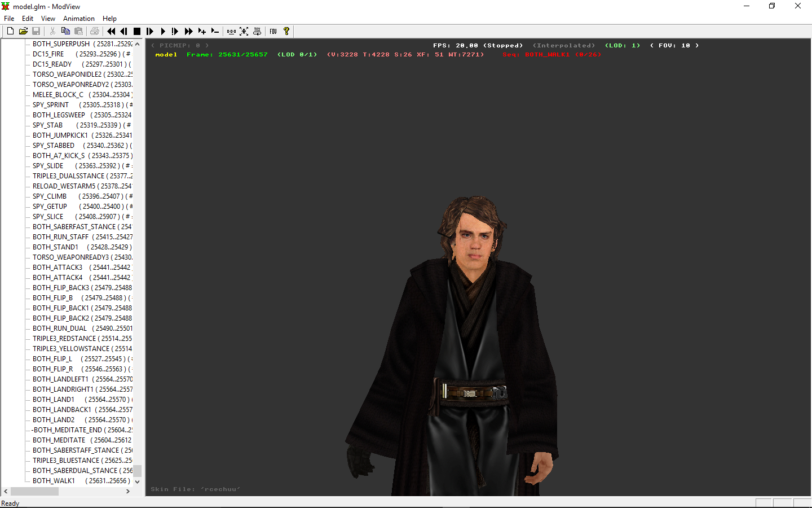Image resolution: width=812 pixels, height=508 pixels.
Task: Select RELOAD_WESTARM5 sequence
Action: [82, 186]
